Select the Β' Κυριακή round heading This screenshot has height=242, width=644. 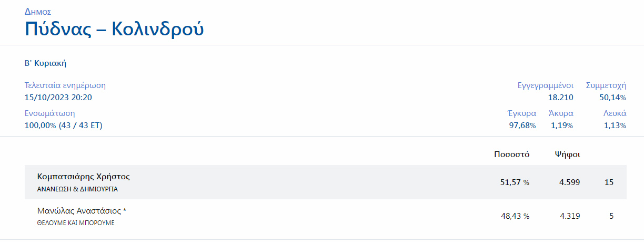[x=45, y=64]
